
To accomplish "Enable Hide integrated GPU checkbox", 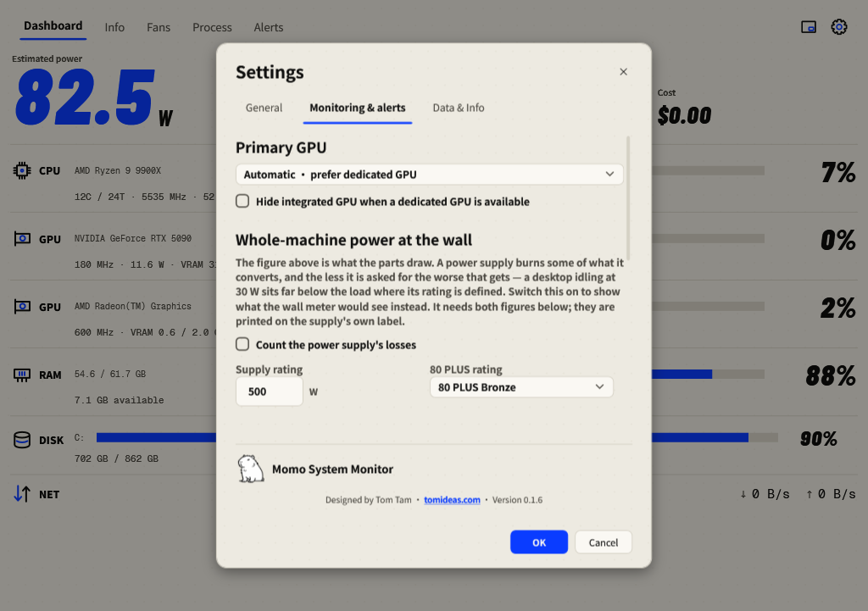I will [x=242, y=201].
